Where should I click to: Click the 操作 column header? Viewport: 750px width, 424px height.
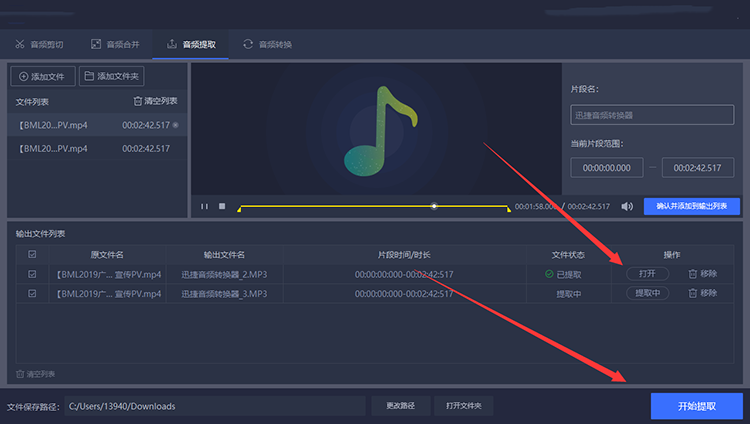[672, 255]
